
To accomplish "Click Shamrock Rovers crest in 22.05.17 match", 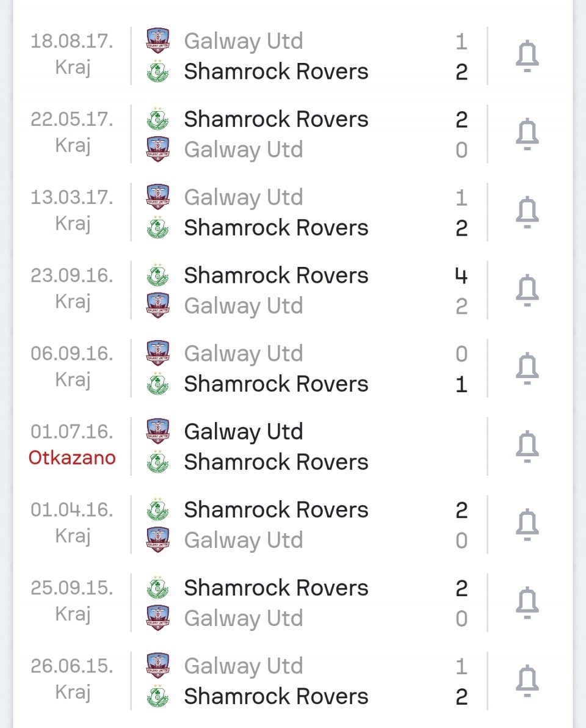I will 157,119.
